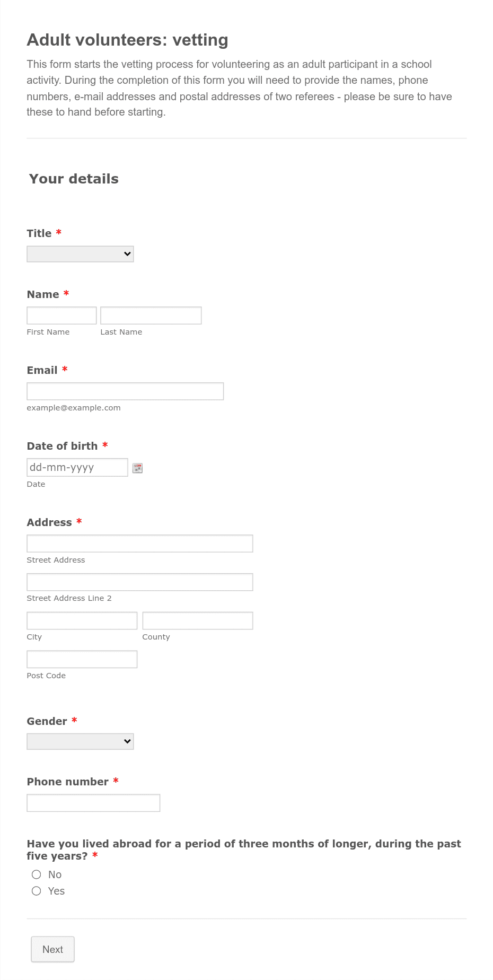The image size is (493, 980).
Task: Click the Date of birth field
Action: pyautogui.click(x=77, y=467)
